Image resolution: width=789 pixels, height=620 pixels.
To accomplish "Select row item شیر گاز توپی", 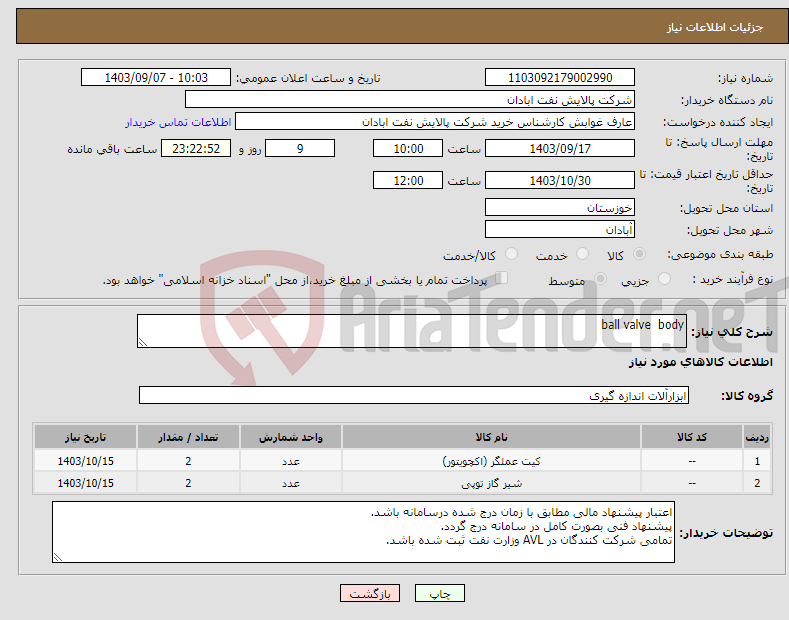I will (492, 483).
